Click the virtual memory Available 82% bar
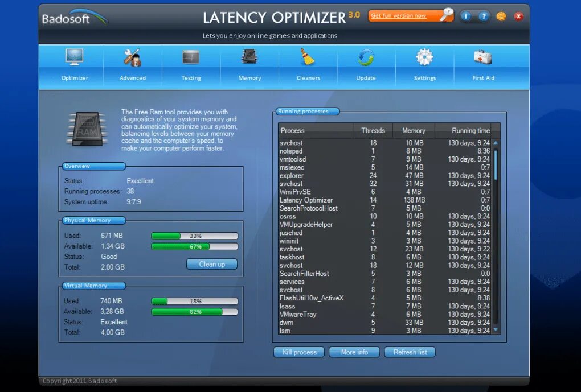Image resolution: width=581 pixels, height=392 pixels. tap(195, 312)
